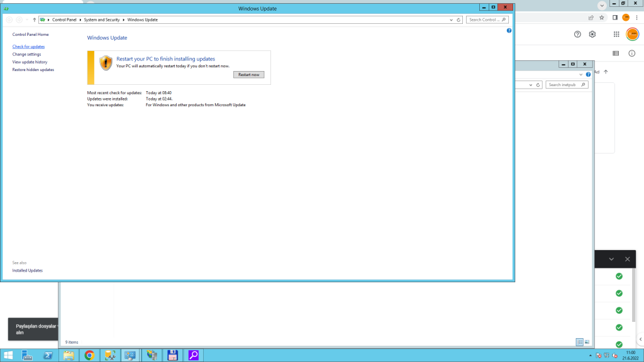Show details info icon in Chrome page
This screenshot has height=362, width=644.
coord(631,53)
